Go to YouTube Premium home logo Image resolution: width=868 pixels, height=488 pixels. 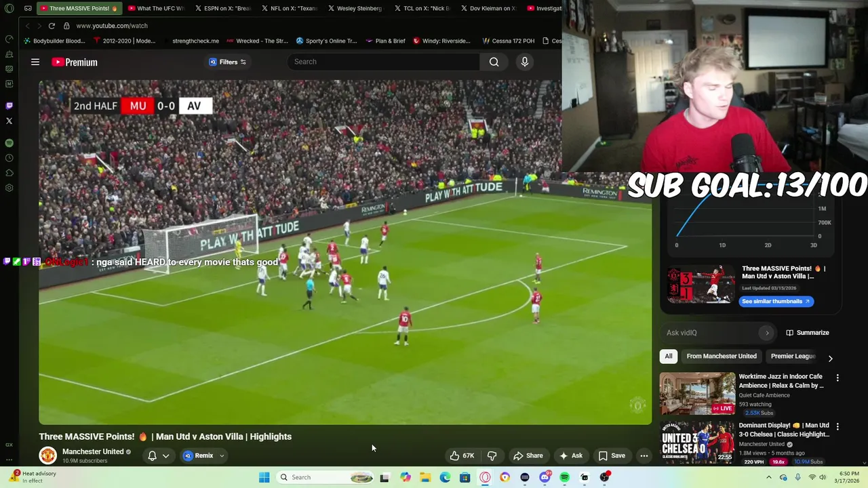click(x=75, y=62)
